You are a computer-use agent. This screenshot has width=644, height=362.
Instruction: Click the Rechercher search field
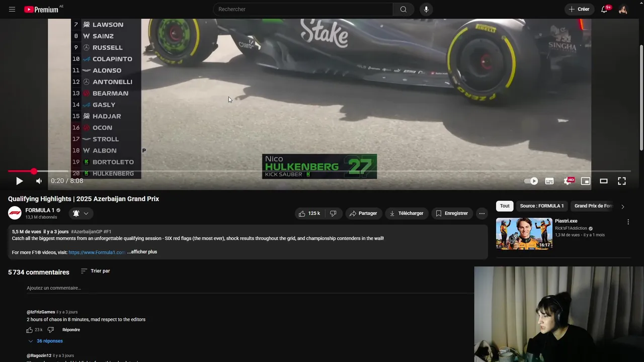(x=303, y=9)
